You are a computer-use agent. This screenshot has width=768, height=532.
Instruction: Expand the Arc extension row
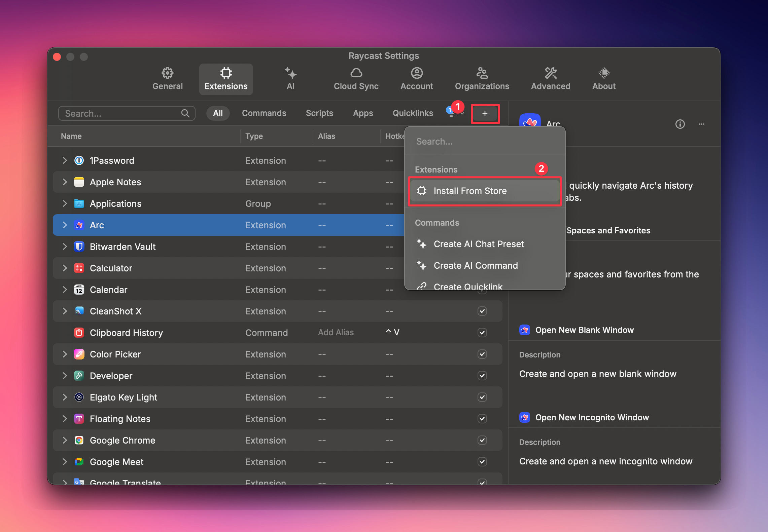click(x=65, y=225)
